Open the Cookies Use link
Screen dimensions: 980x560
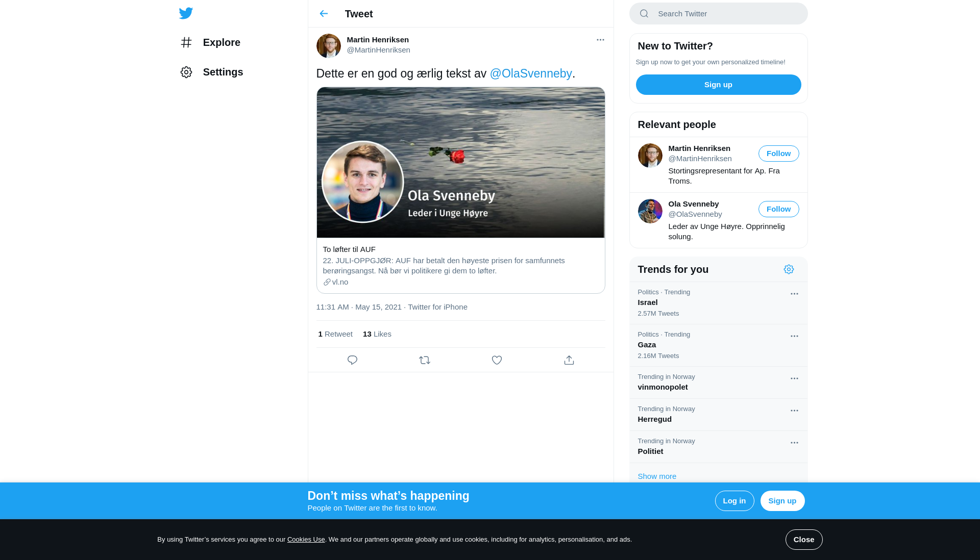306,540
